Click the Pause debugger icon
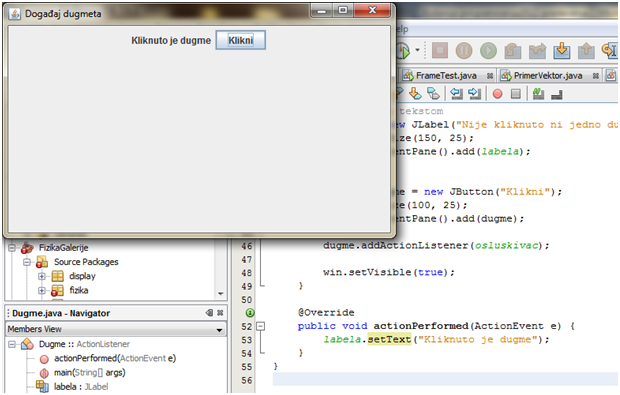This screenshot has height=395, width=620. 464,51
